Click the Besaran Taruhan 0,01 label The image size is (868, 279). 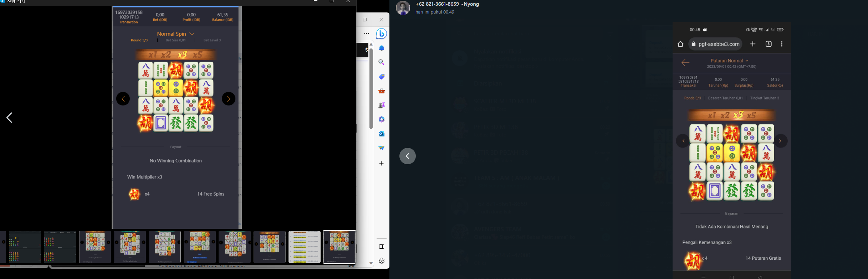pyautogui.click(x=725, y=98)
